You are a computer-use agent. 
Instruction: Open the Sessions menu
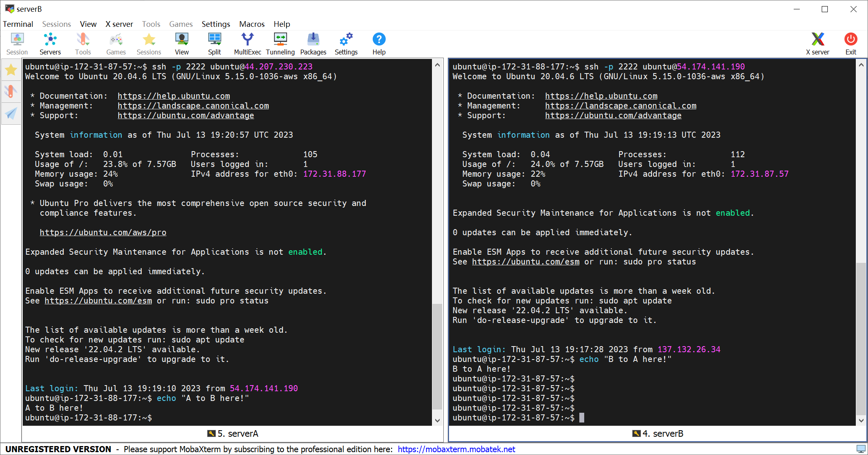(x=56, y=24)
